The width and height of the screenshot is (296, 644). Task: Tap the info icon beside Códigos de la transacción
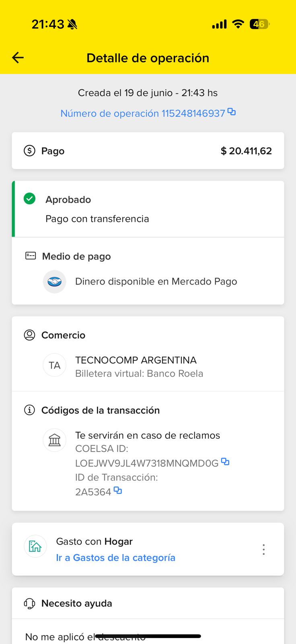29,410
